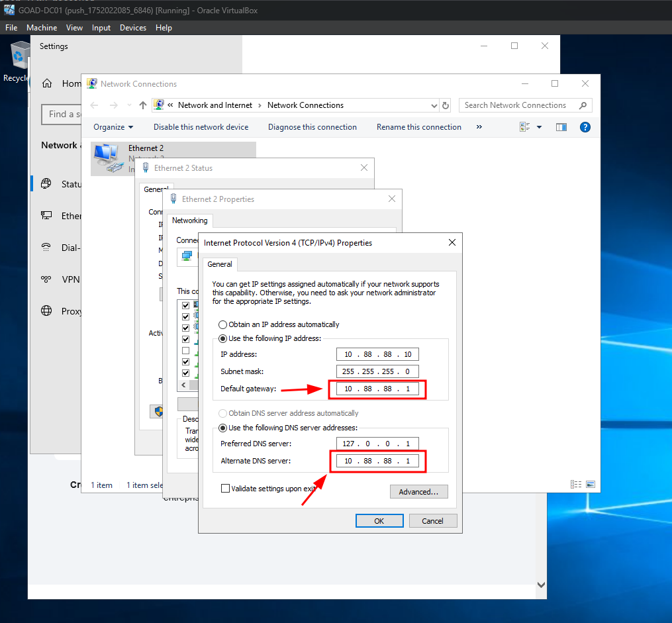This screenshot has width=672, height=623.
Task: Close the Ethernet 2 Properties dialog
Action: (392, 199)
